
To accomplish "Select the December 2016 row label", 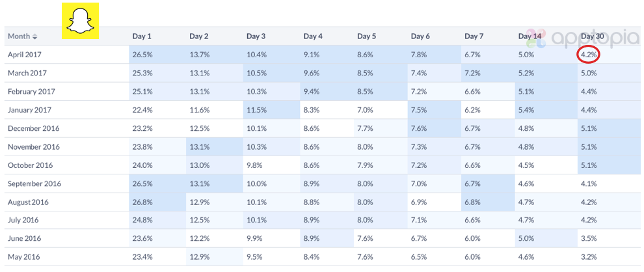I will pos(33,128).
